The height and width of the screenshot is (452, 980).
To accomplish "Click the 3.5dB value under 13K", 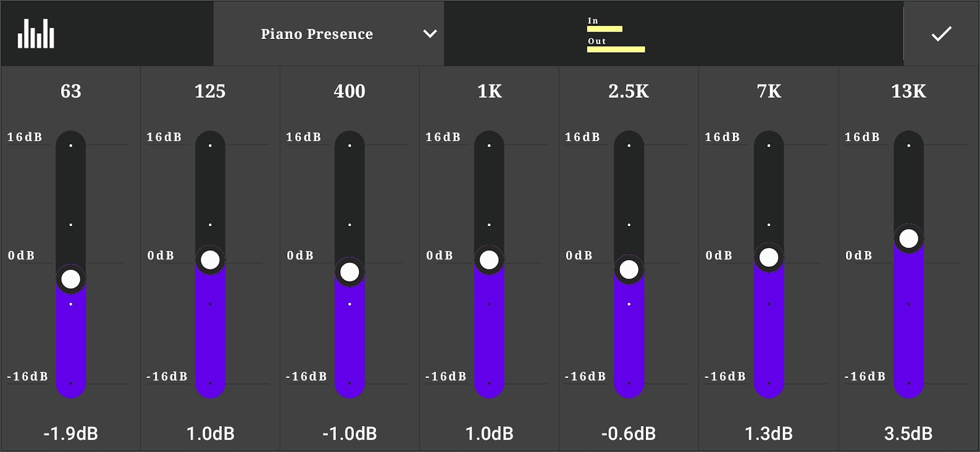I will (x=908, y=433).
